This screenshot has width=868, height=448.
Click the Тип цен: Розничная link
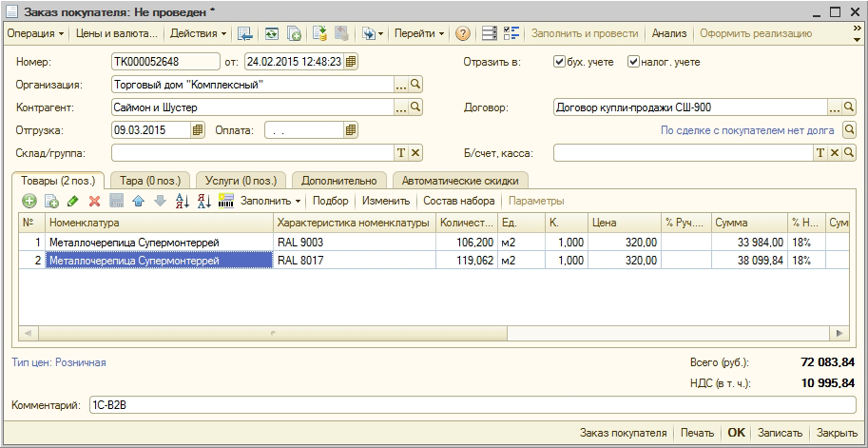tap(59, 362)
